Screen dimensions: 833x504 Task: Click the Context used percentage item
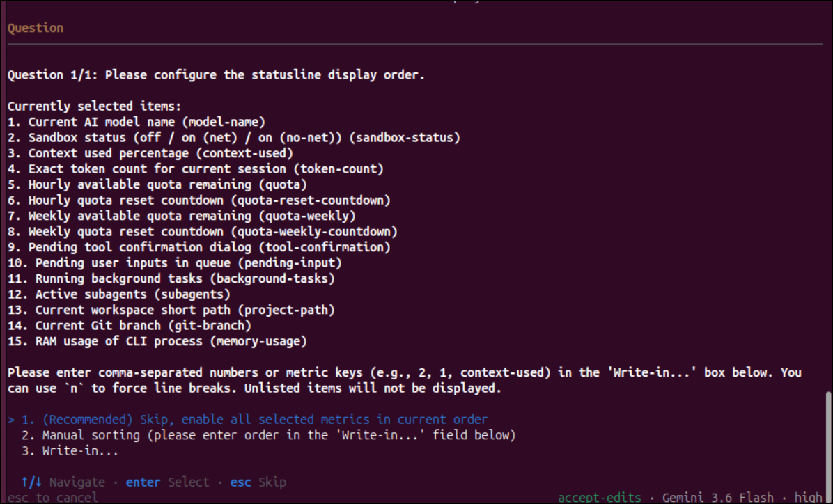pyautogui.click(x=150, y=153)
